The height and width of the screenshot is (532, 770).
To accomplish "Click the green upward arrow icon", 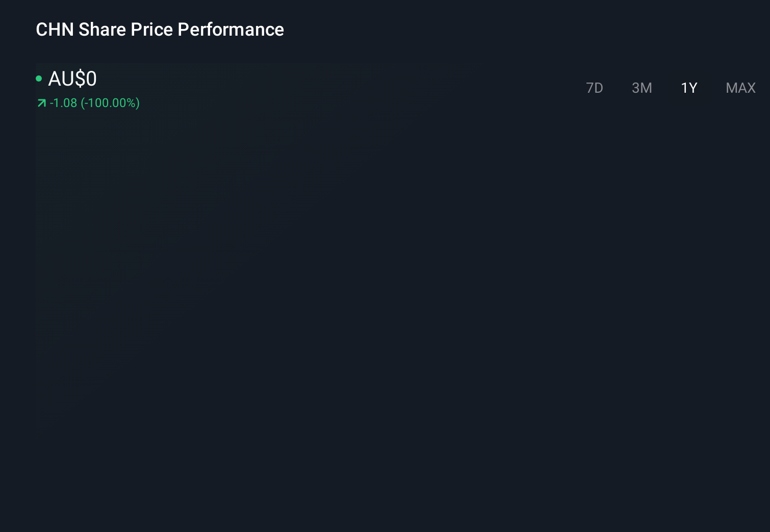I will [x=42, y=103].
